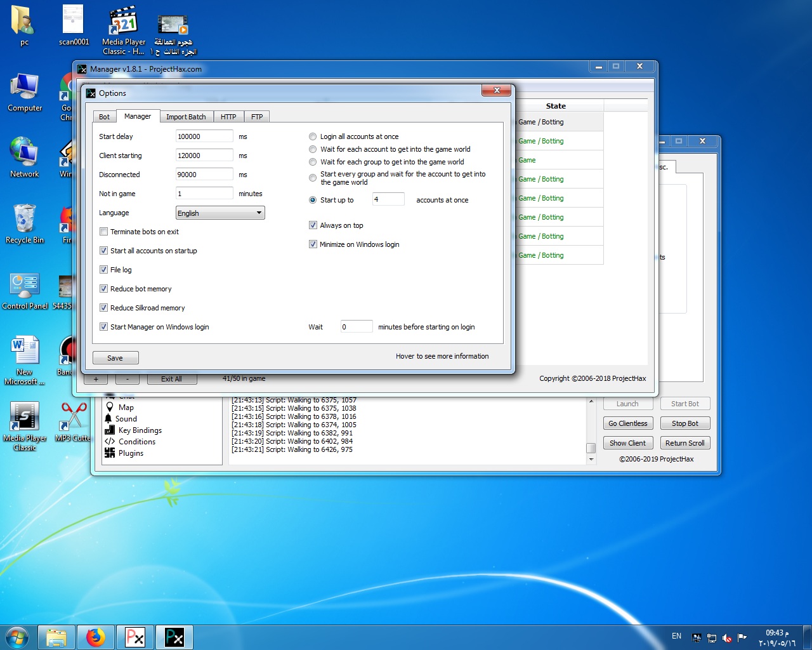Screen dimensions: 812x650
Task: Uncheck Always on top option
Action: click(313, 225)
